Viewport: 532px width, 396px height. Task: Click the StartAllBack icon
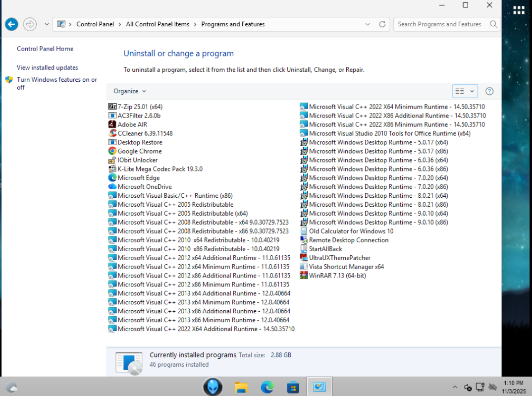pos(304,249)
